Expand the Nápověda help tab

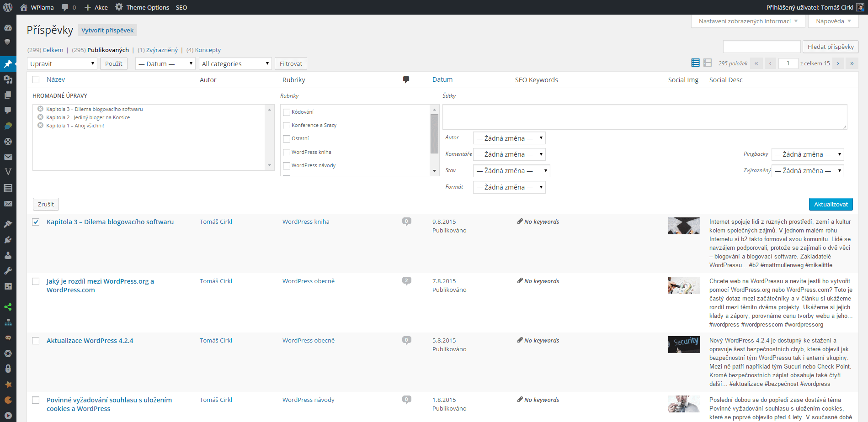point(833,21)
